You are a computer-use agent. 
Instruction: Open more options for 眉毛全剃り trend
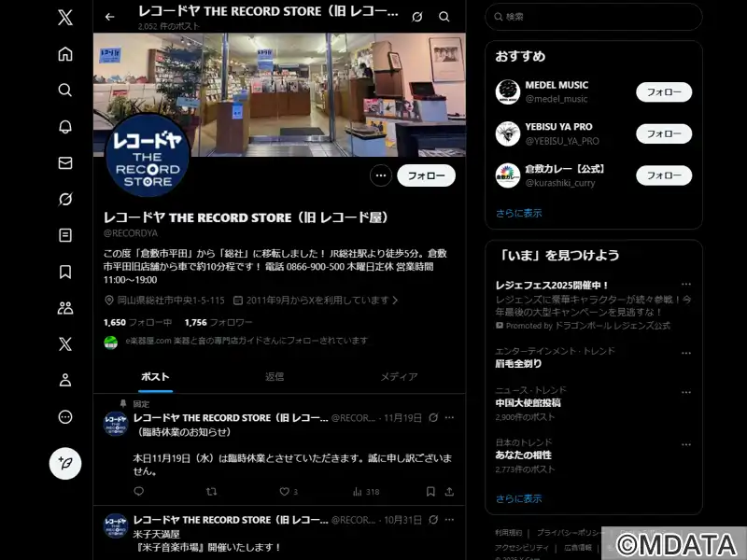686,354
